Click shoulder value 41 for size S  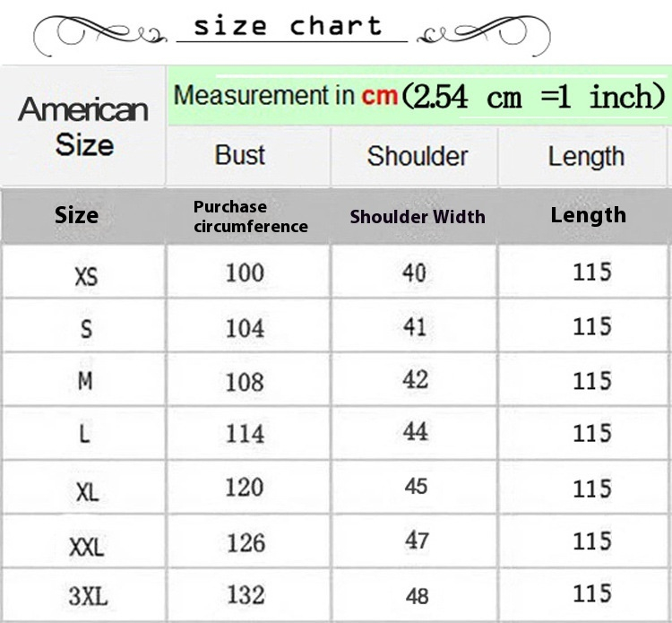coord(415,326)
